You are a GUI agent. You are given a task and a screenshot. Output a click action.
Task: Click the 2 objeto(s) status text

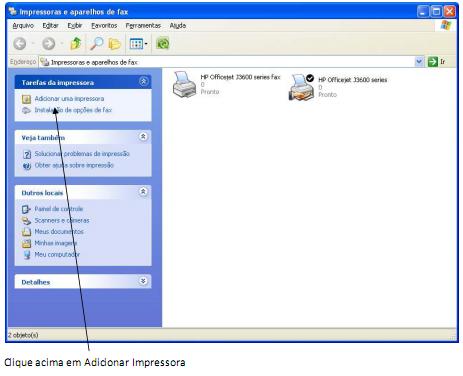[x=23, y=335]
